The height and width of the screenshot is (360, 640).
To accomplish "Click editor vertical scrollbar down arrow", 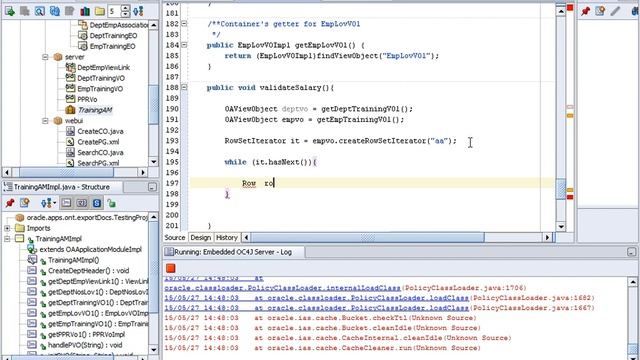I will (x=561, y=227).
